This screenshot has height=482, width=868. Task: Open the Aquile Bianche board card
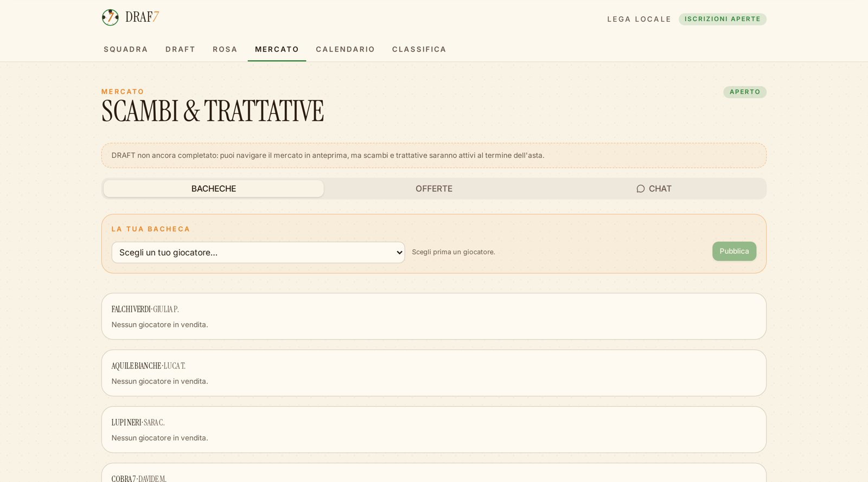pos(434,373)
